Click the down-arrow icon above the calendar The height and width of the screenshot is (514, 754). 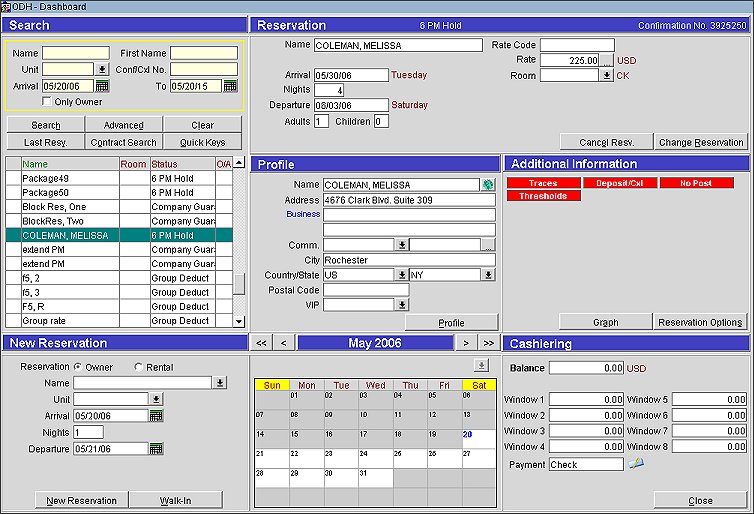coord(480,365)
